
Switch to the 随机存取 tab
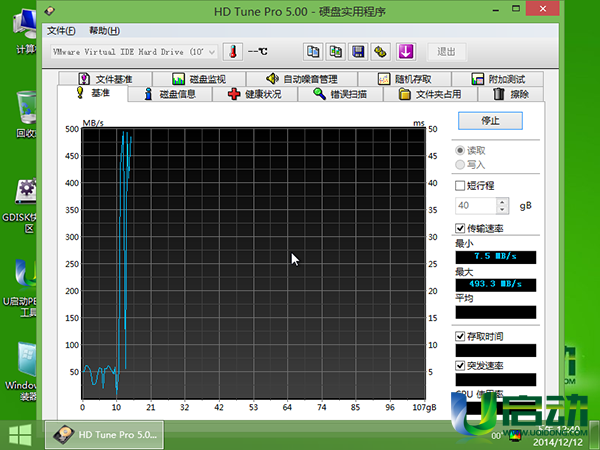[404, 79]
